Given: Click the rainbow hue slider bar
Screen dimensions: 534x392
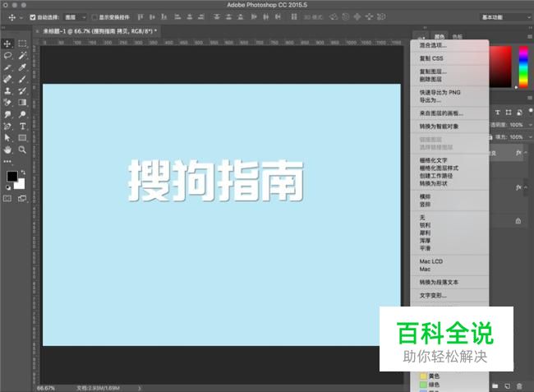Looking at the screenshot, I should (x=523, y=67).
